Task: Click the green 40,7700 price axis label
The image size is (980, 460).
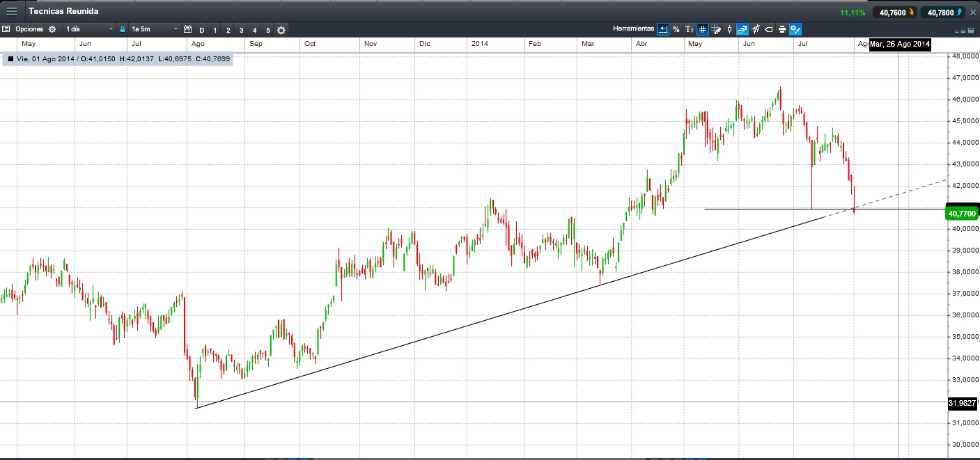Action: (x=962, y=214)
